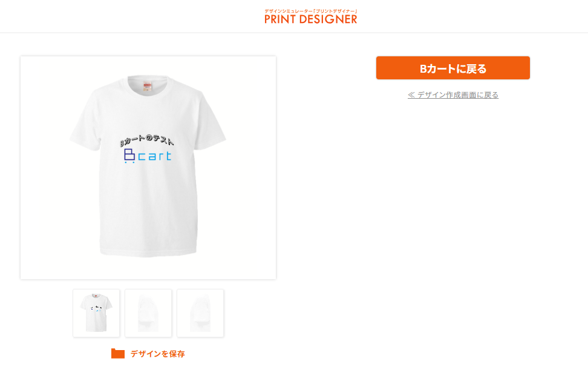
Task: Click the red neck tag on the T-shirt
Action: pyautogui.click(x=147, y=87)
